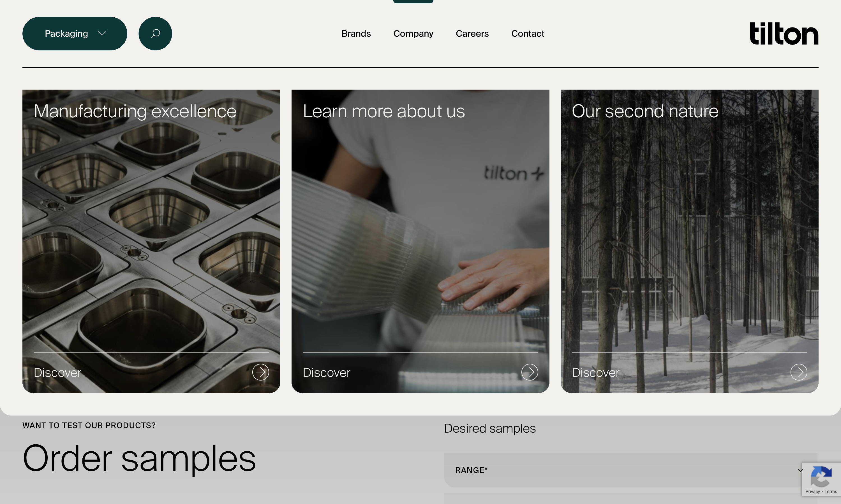Click Discover on Manufacturing excellence card

57,373
